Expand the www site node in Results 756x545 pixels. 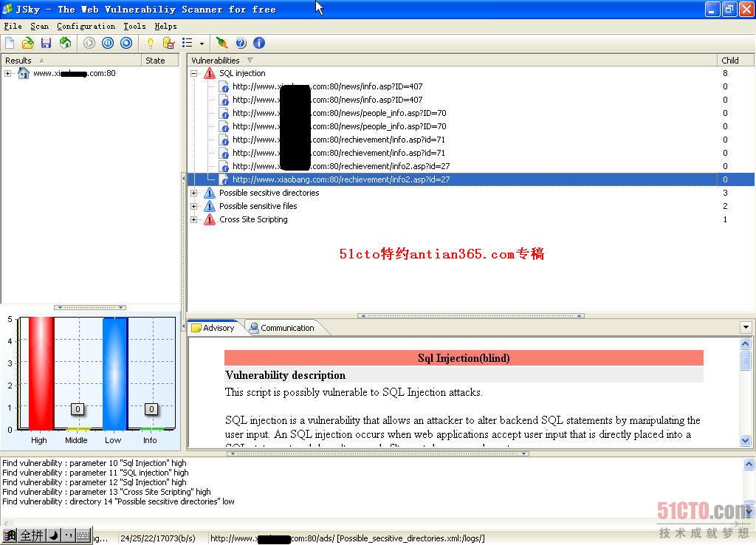coord(7,73)
